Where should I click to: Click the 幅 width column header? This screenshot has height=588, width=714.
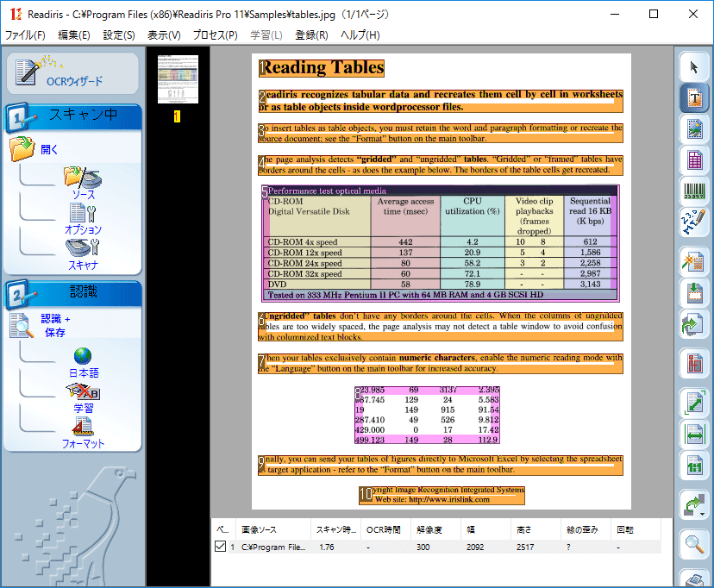click(x=485, y=529)
